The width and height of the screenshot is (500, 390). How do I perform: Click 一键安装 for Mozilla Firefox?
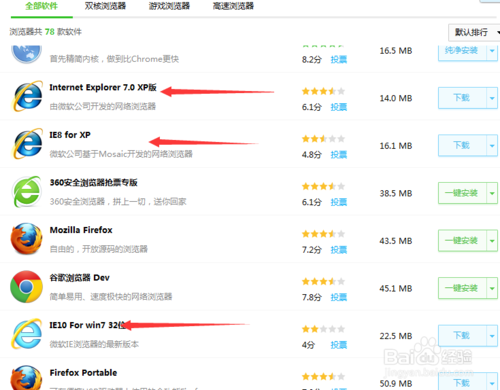click(462, 241)
